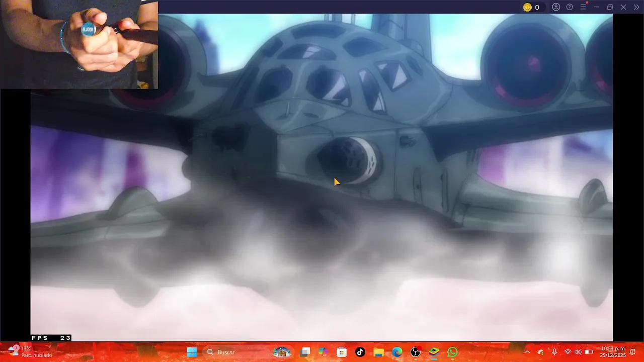Check the battery status icon
The image size is (644, 362).
tap(589, 352)
